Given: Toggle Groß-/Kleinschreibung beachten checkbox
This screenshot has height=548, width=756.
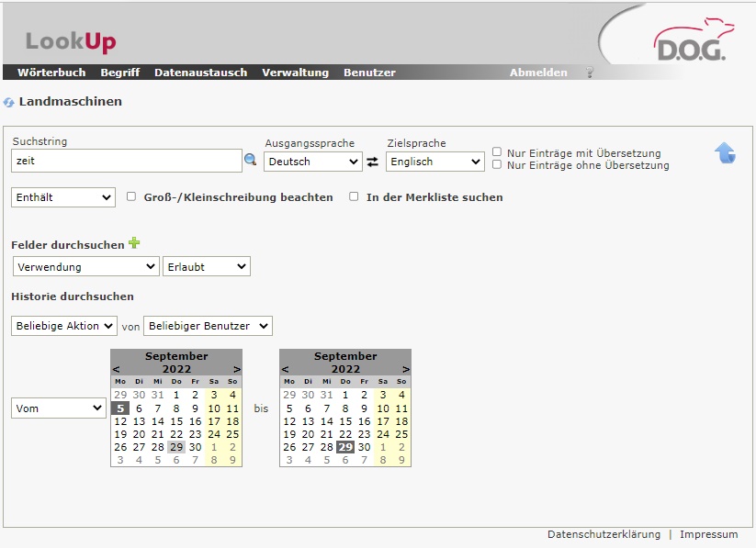Looking at the screenshot, I should click(131, 196).
